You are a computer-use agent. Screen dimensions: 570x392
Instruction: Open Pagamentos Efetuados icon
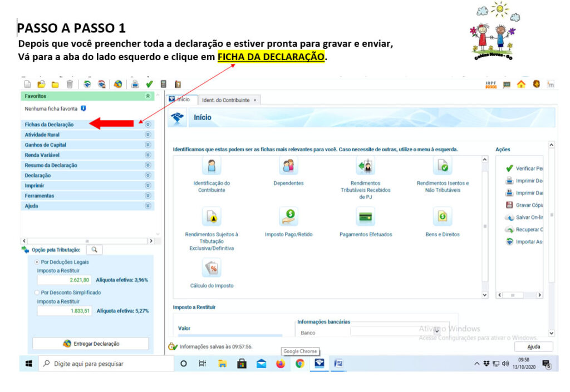click(366, 217)
